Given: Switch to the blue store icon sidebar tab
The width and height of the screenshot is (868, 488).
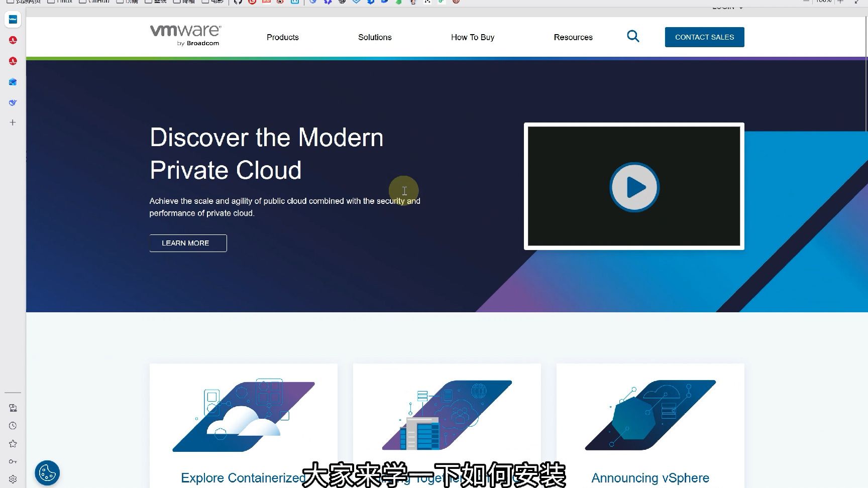Looking at the screenshot, I should pos(13,82).
